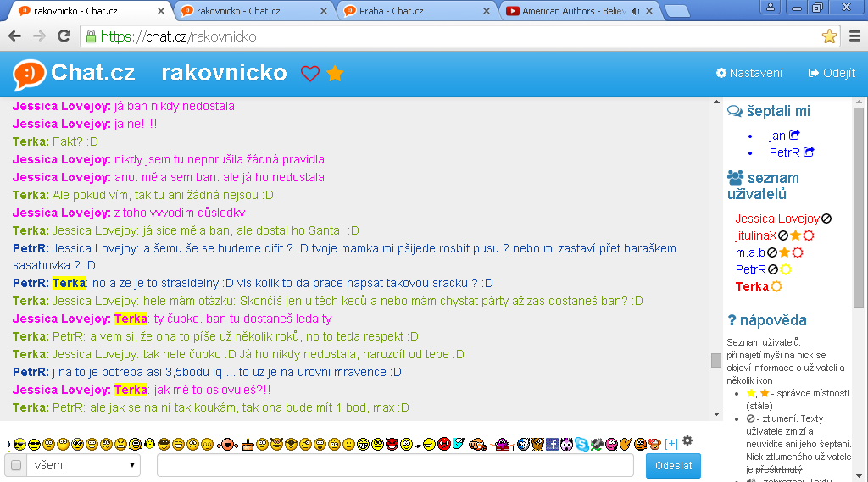The width and height of the screenshot is (868, 482).
Task: Click the Chat.cz speech bubble logo
Action: (x=29, y=75)
